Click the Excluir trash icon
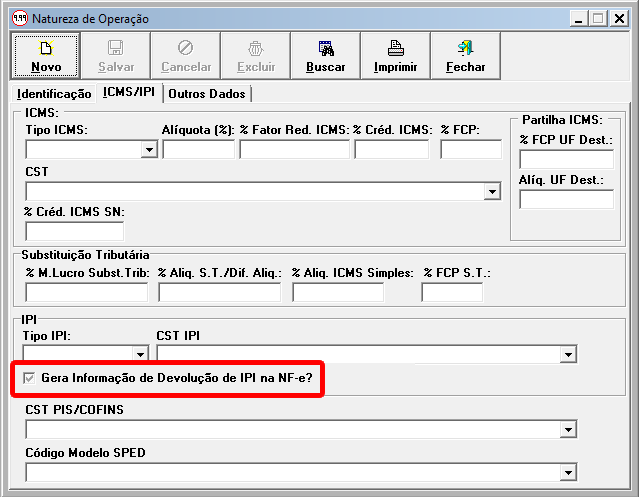This screenshot has height=497, width=639. click(x=256, y=48)
